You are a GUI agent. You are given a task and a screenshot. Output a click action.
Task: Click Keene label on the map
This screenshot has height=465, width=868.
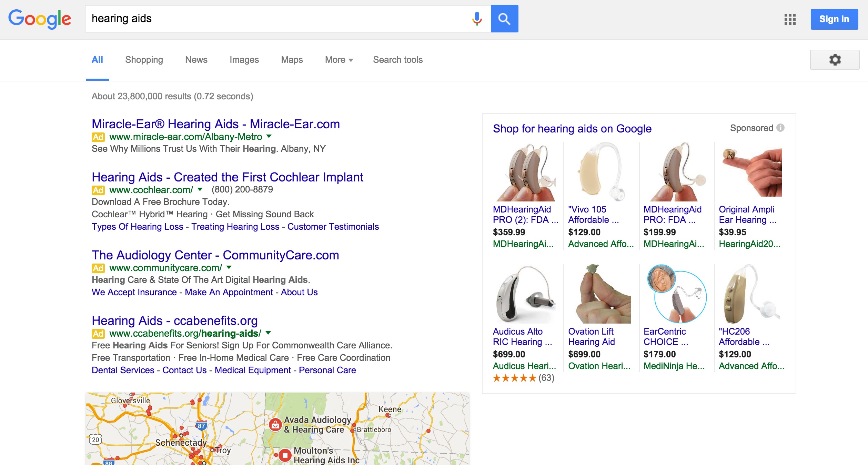coord(390,409)
